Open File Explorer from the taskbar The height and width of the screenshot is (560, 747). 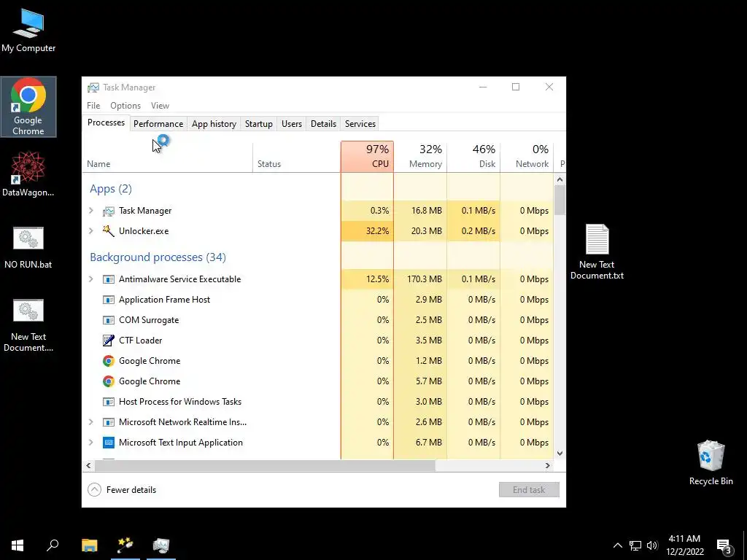point(89,545)
